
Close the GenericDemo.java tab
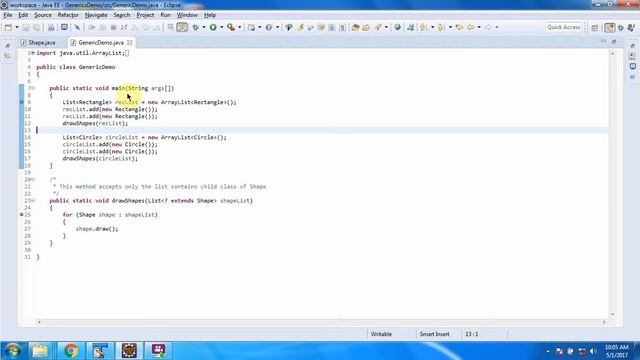[130, 42]
